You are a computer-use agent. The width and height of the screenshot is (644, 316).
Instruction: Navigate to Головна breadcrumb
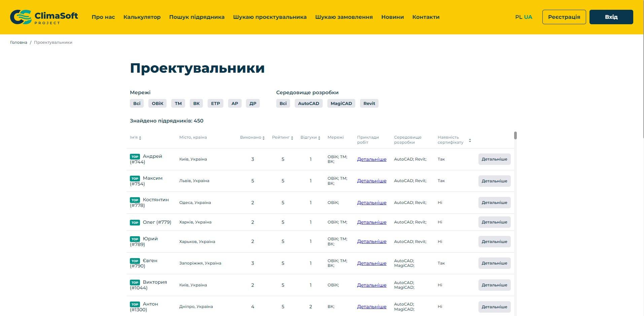[x=19, y=42]
